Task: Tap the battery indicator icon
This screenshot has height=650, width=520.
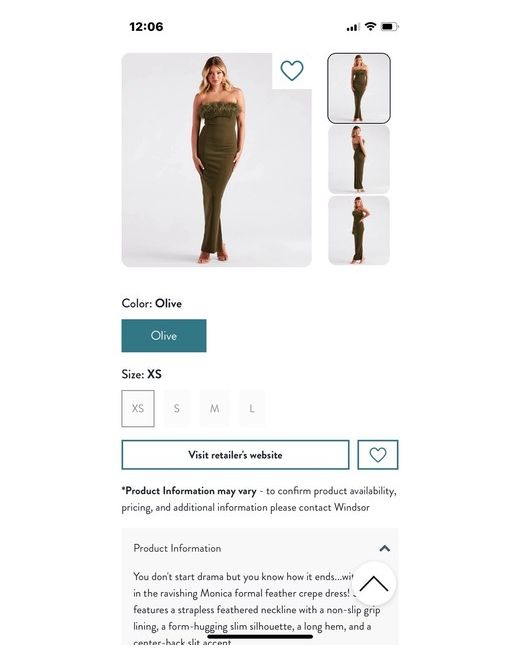Action: (x=390, y=27)
